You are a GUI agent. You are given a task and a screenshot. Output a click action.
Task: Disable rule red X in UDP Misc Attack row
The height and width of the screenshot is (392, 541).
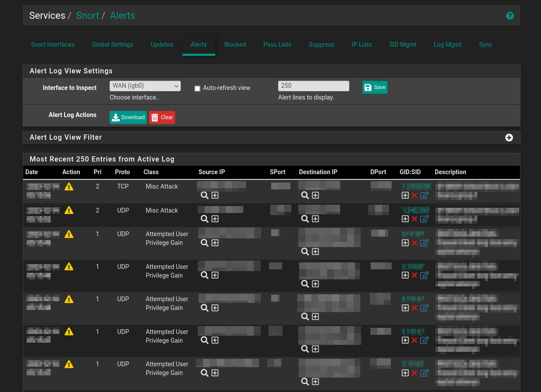pos(414,219)
